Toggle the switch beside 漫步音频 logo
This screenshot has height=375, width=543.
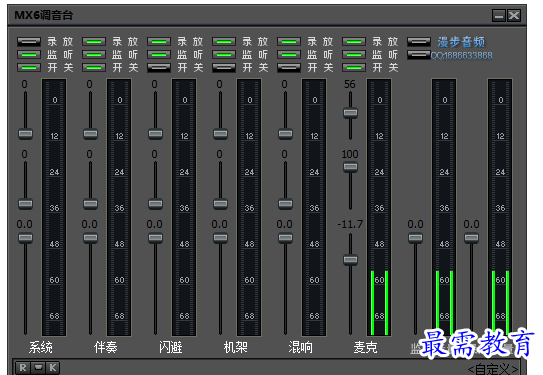(419, 42)
